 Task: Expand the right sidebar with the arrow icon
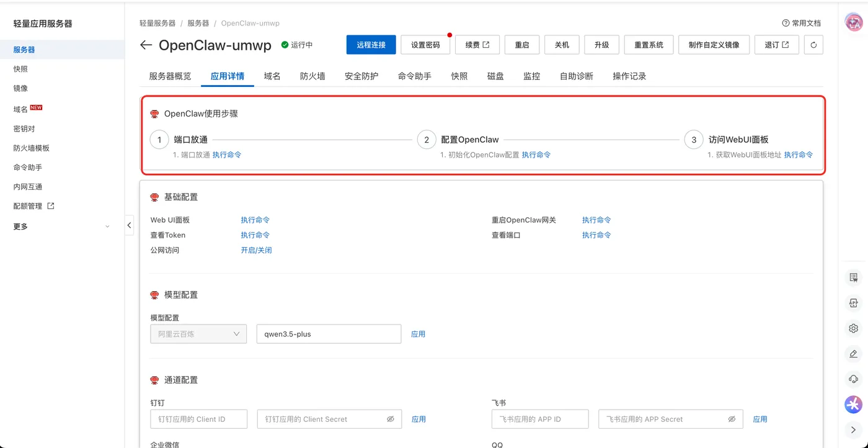[854, 430]
